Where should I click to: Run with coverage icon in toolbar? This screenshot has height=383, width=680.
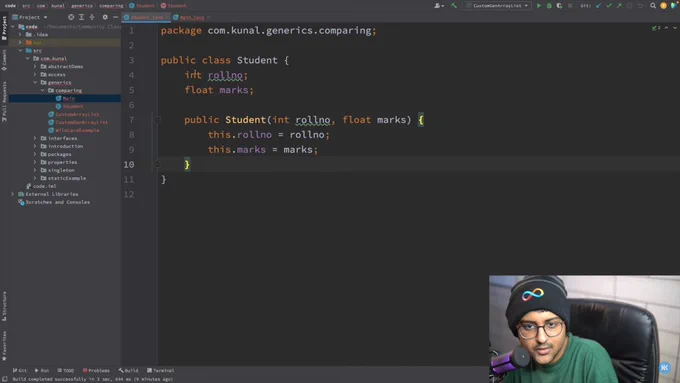coord(559,6)
